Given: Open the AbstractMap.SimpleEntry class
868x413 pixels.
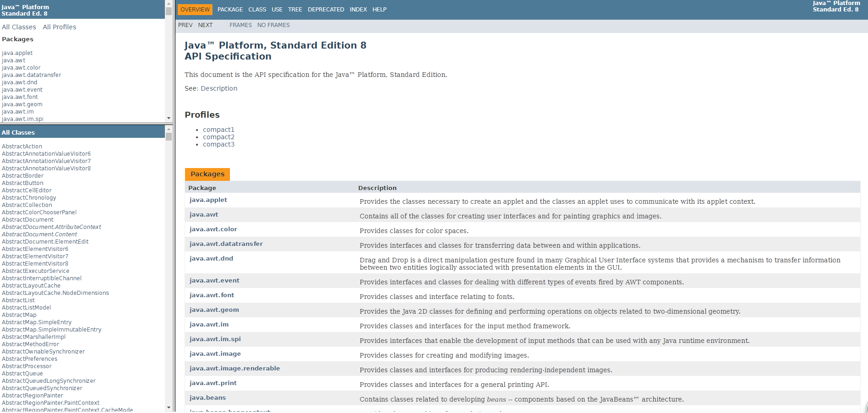Looking at the screenshot, I should point(37,322).
